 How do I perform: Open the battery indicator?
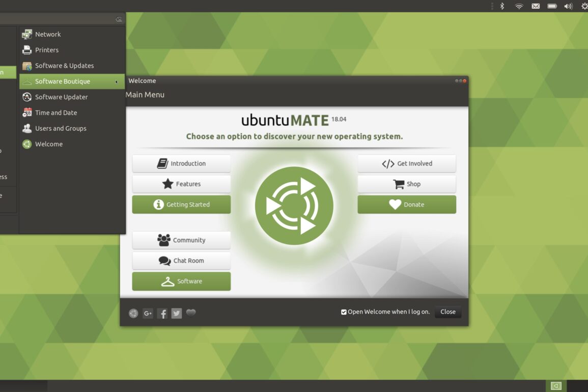pos(552,6)
